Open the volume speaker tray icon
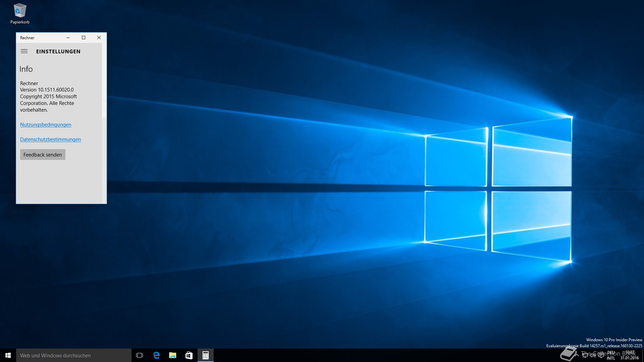This screenshot has height=362, width=644. point(593,355)
